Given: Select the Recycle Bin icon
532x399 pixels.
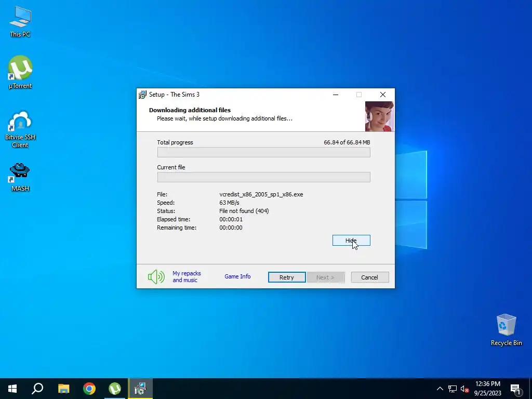Looking at the screenshot, I should pos(506,330).
